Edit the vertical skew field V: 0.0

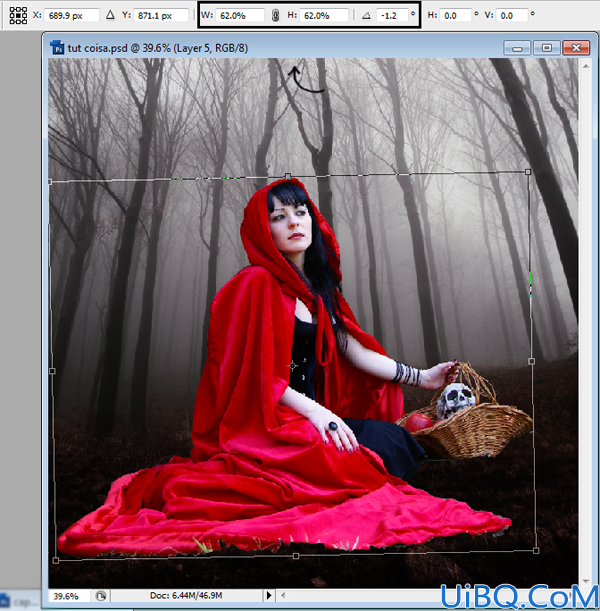(x=512, y=16)
